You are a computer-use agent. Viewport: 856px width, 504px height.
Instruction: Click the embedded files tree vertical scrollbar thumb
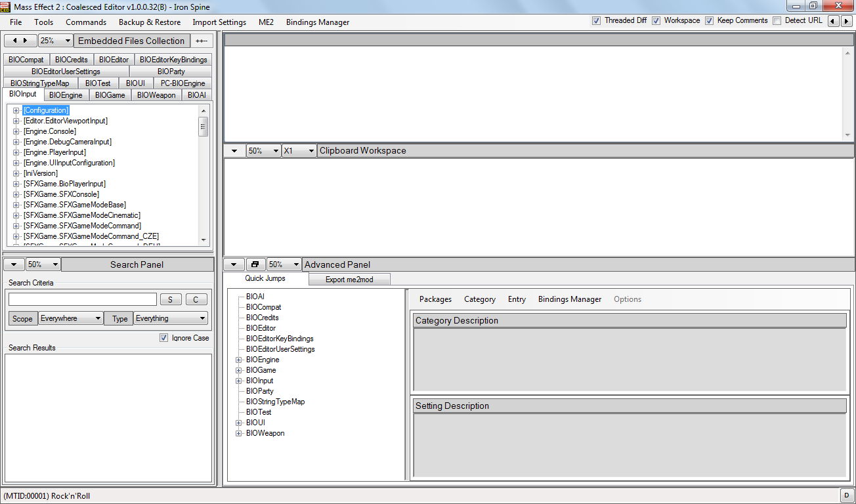[x=203, y=126]
